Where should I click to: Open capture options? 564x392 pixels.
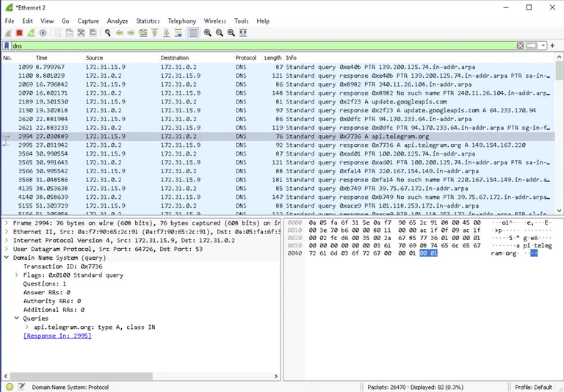point(43,33)
